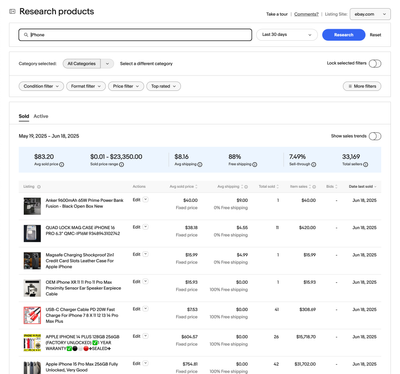Viewport: 400px width, 374px height.
Task: Open Magsafe Charging Shockproof case thumbnail
Action: [32, 260]
